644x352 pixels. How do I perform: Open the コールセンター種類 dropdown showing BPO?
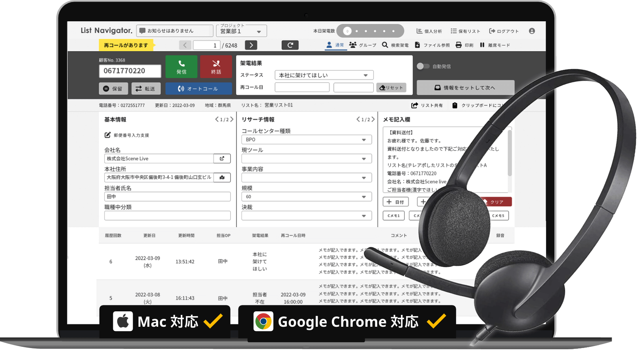(307, 140)
